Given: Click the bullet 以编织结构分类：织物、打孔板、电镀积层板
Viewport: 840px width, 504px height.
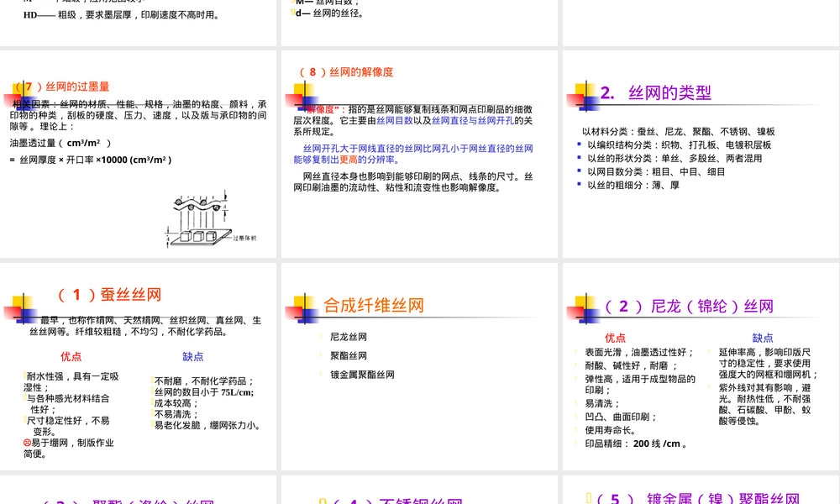Looking at the screenshot, I should [x=679, y=144].
